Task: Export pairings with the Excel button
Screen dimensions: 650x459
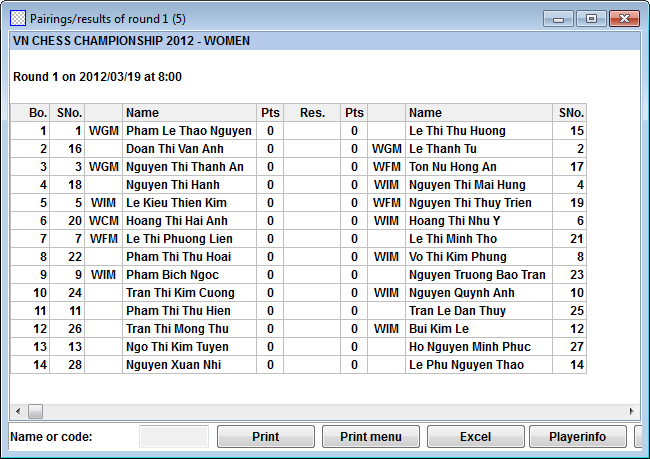Action: click(475, 437)
